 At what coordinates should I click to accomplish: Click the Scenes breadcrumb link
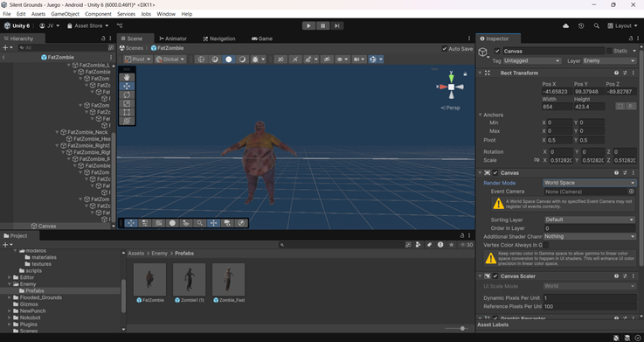coord(131,48)
